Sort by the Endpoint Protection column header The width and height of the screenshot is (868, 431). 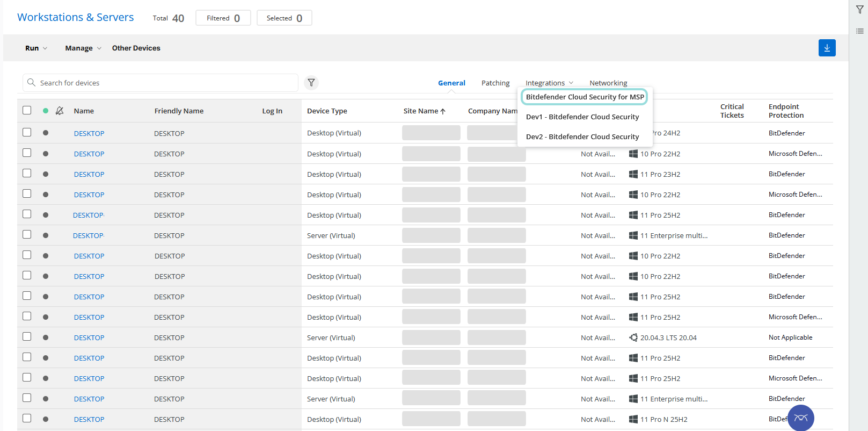pyautogui.click(x=786, y=111)
